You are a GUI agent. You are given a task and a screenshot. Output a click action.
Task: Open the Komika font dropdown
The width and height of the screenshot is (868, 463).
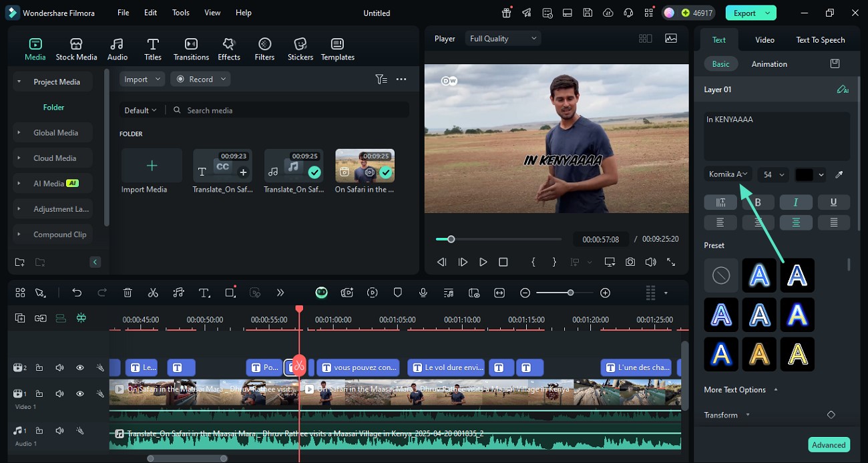[728, 174]
